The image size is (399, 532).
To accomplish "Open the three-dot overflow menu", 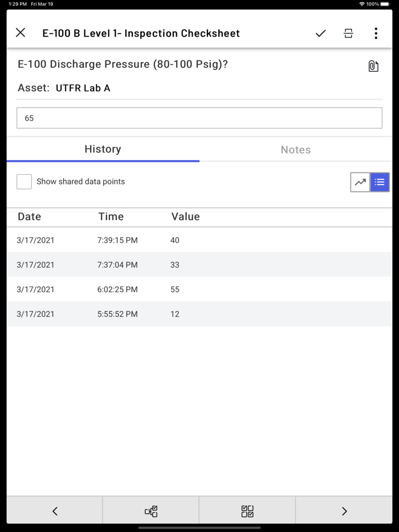I will tap(376, 33).
